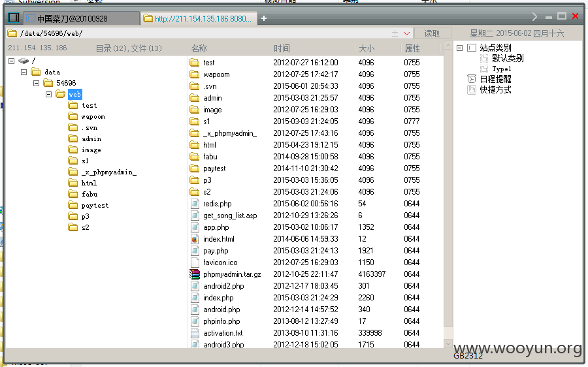
Task: Click the test folder icon in the file list
Action: pyautogui.click(x=195, y=63)
